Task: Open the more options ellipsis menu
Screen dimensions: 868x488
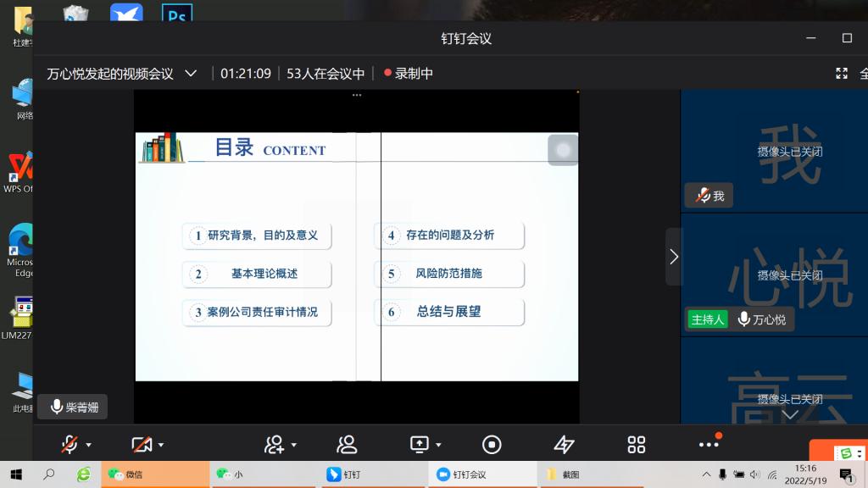Action: click(709, 444)
